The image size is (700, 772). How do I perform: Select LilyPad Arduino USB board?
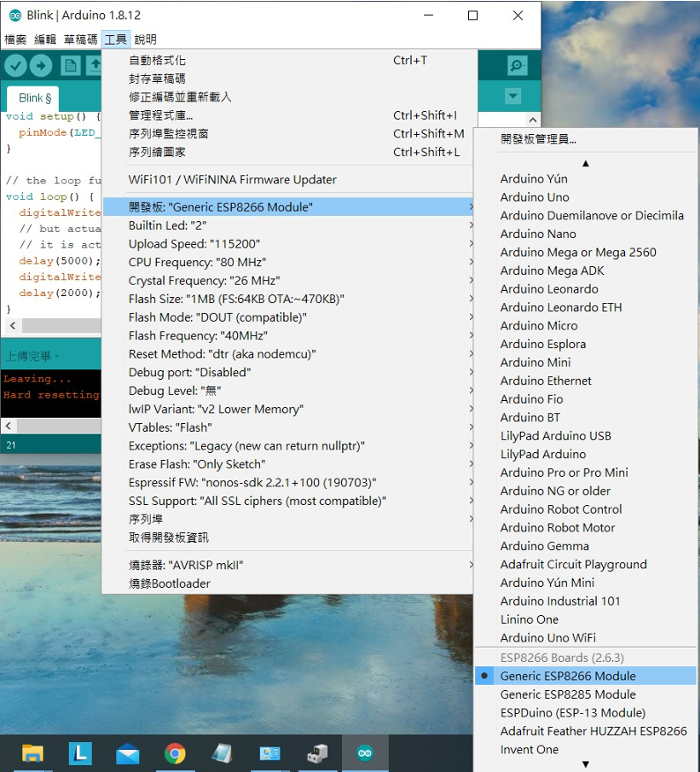point(585,435)
